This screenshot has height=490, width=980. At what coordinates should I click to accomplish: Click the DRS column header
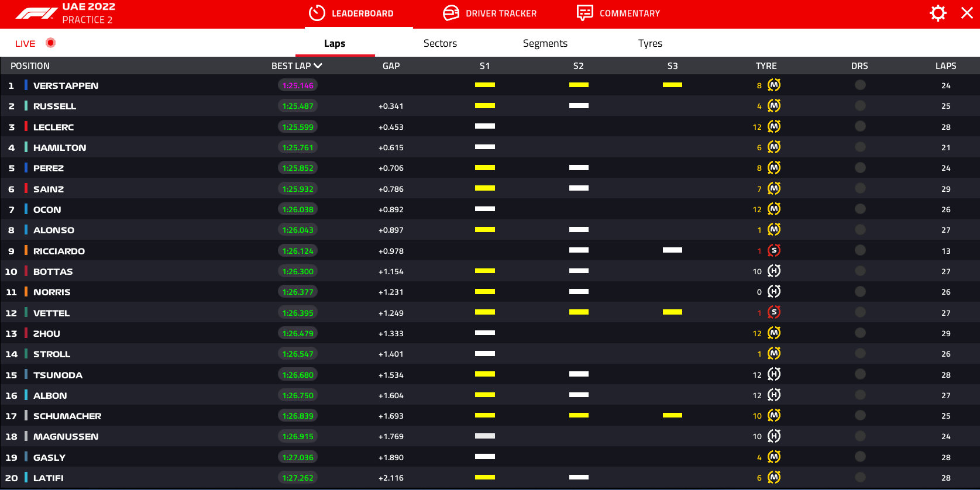(x=859, y=66)
